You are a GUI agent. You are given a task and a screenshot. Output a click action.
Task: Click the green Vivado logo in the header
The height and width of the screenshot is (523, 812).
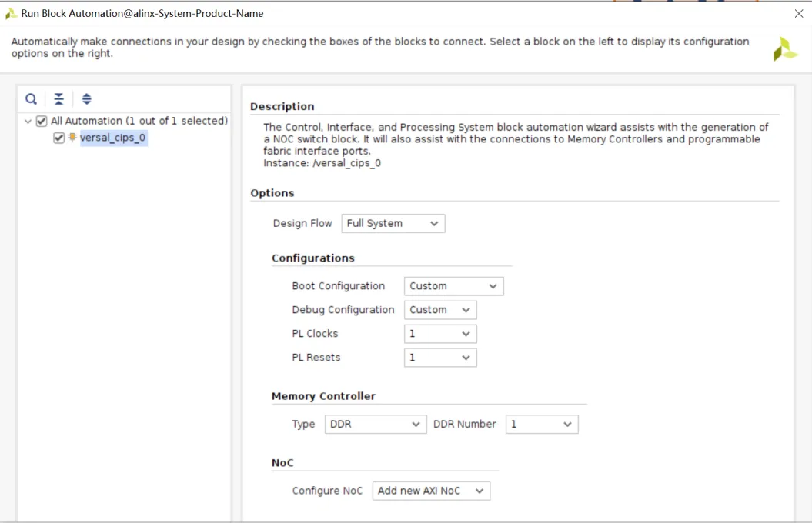[785, 48]
